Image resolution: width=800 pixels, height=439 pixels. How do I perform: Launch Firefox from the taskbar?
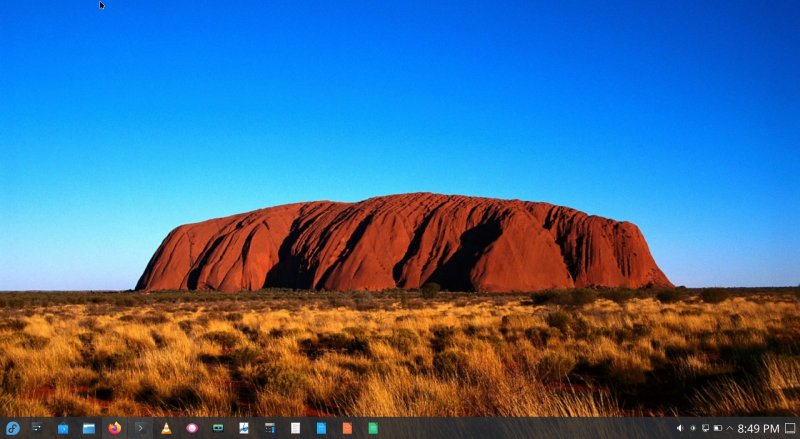point(115,428)
